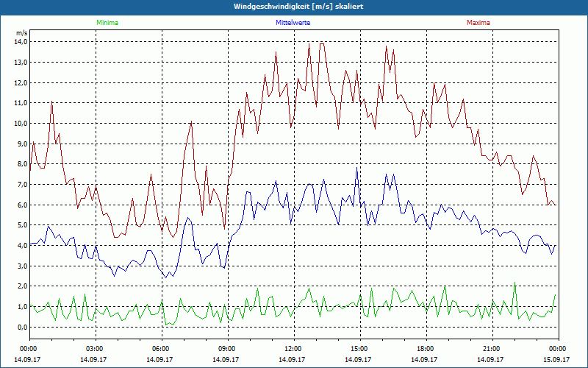Viewport: 588px width, 368px height.
Task: Click the 8,0 y-axis value
Action: tap(23, 164)
